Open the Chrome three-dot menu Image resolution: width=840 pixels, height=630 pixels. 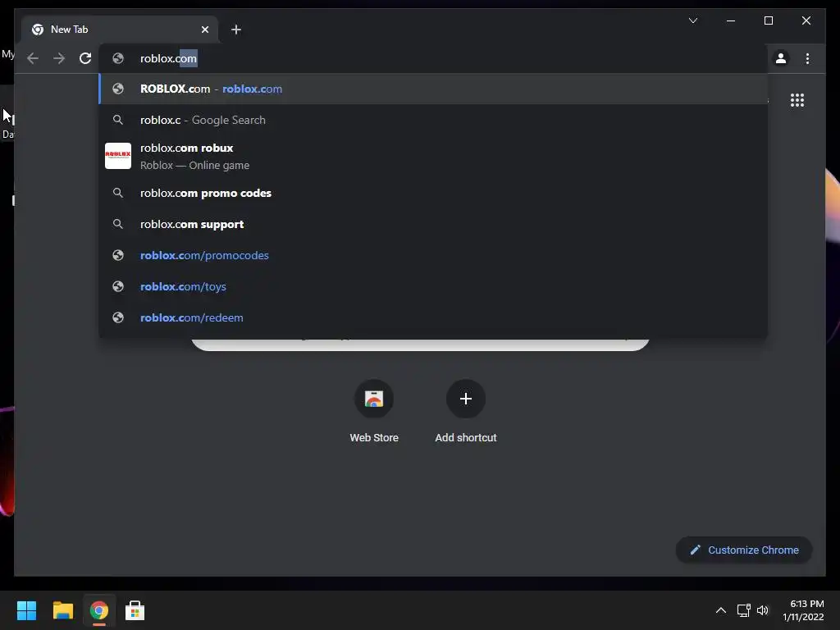[807, 58]
